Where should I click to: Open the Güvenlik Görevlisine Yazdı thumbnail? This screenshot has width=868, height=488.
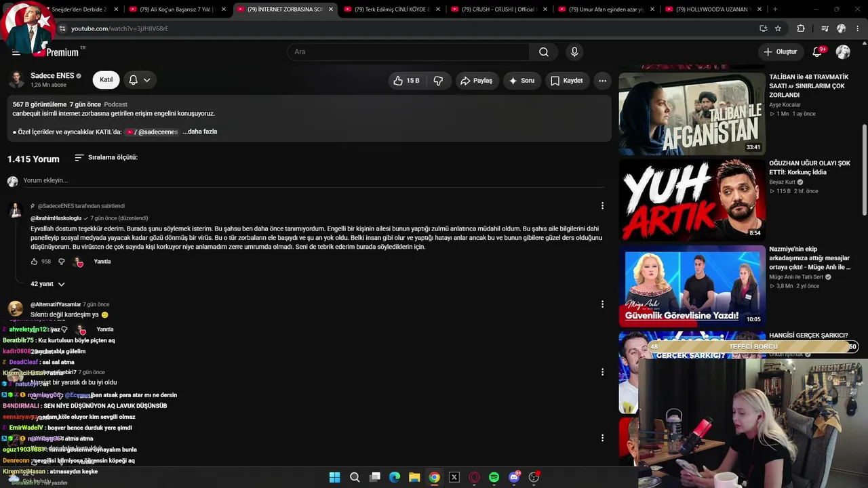point(691,286)
